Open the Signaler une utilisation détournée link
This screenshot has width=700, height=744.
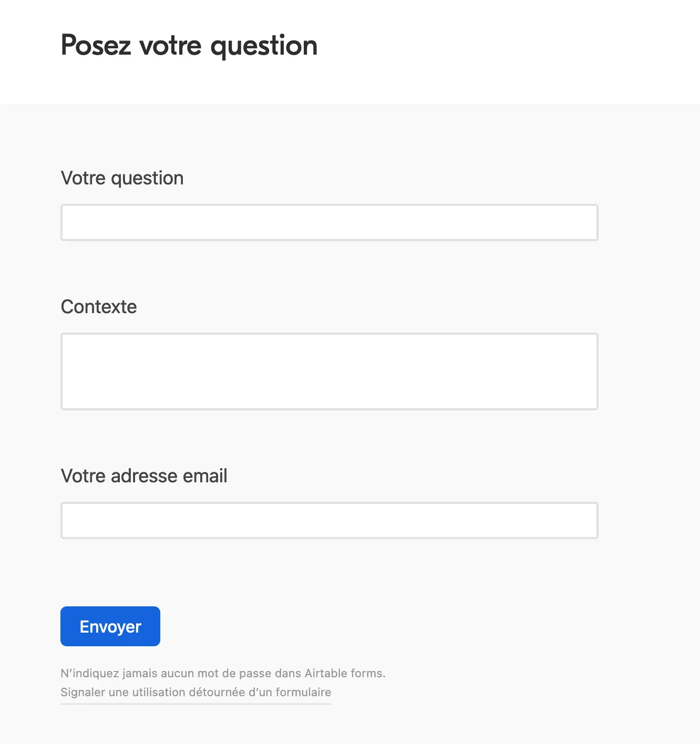[195, 693]
